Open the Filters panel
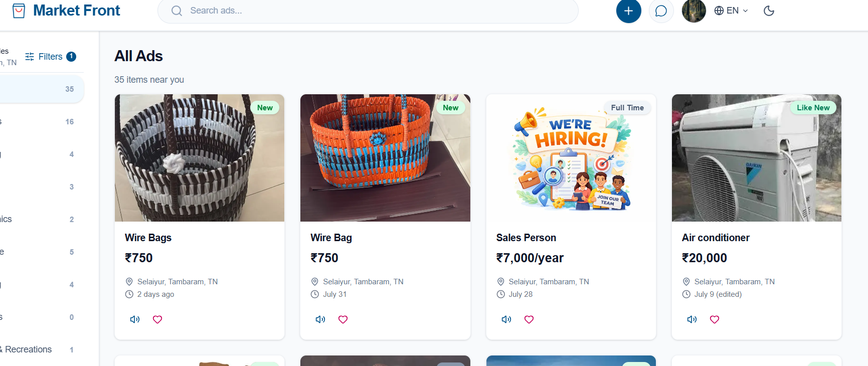Screen dimensions: 868x366 (x=50, y=57)
